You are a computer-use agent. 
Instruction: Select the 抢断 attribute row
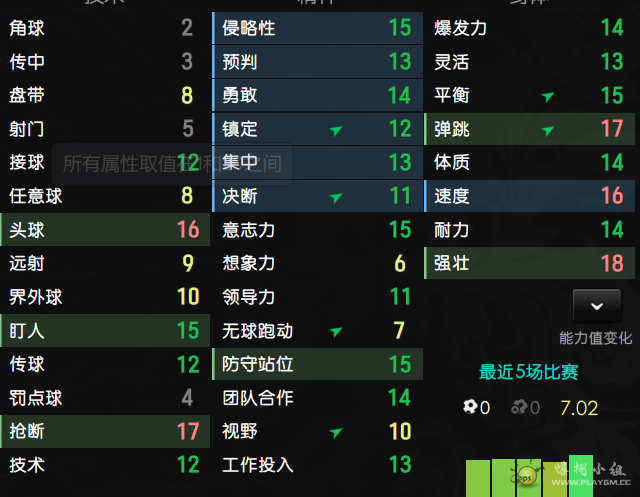point(105,431)
